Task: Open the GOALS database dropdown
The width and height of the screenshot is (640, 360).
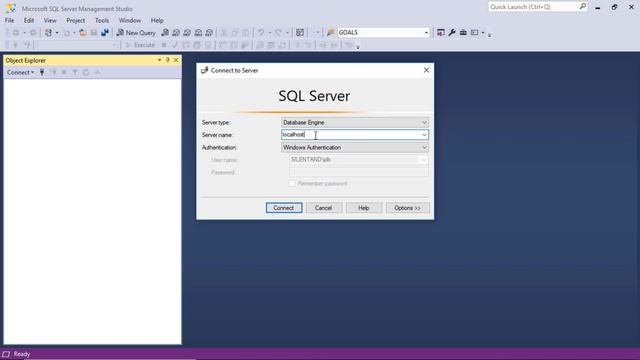Action: [x=426, y=33]
